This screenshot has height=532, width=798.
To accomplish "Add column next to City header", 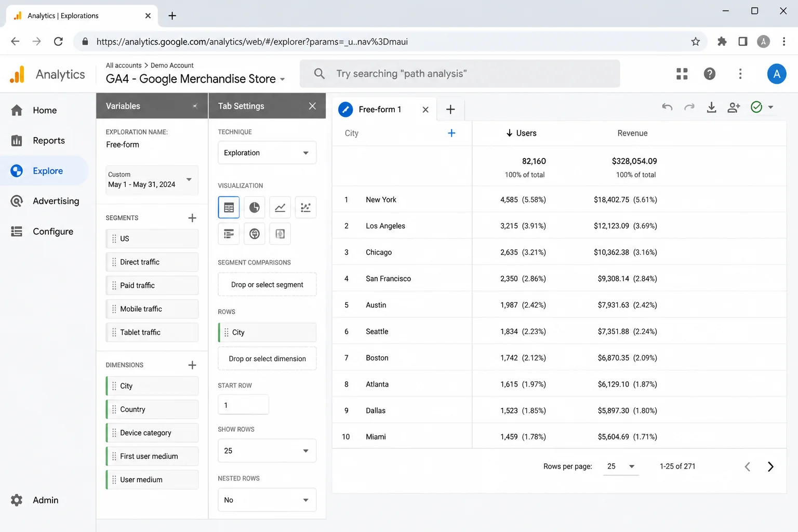I will (451, 133).
